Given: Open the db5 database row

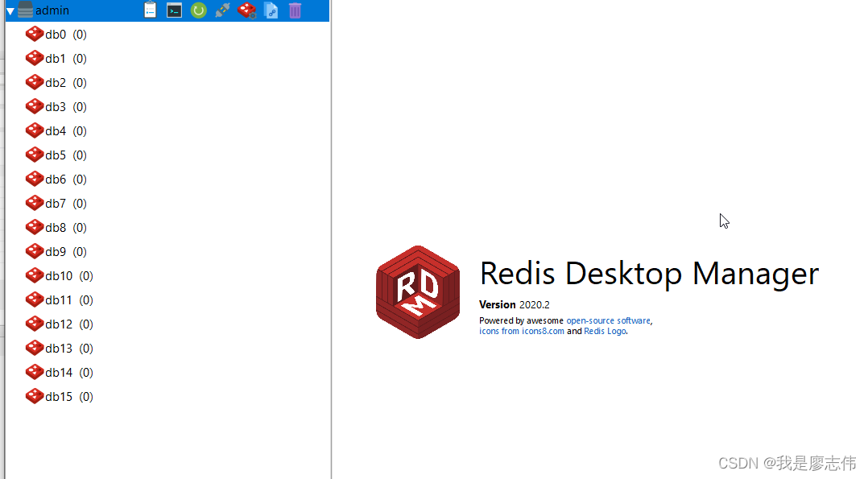Looking at the screenshot, I should (56, 155).
